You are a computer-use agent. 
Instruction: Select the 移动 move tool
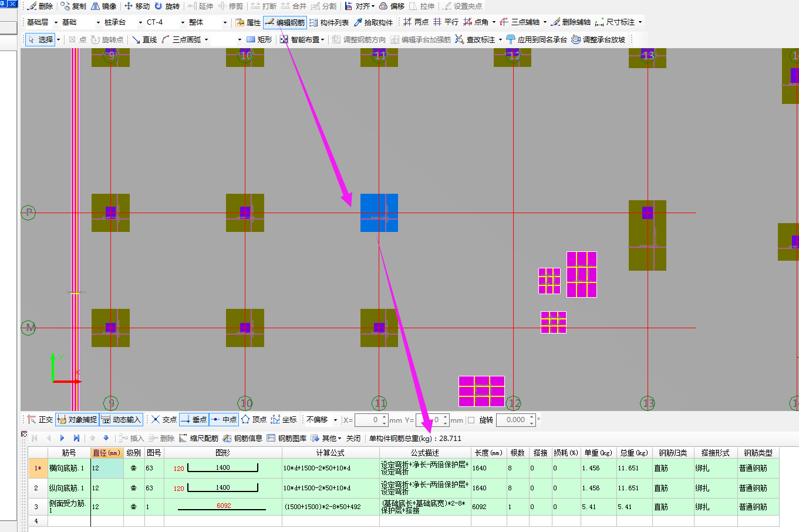pos(137,6)
